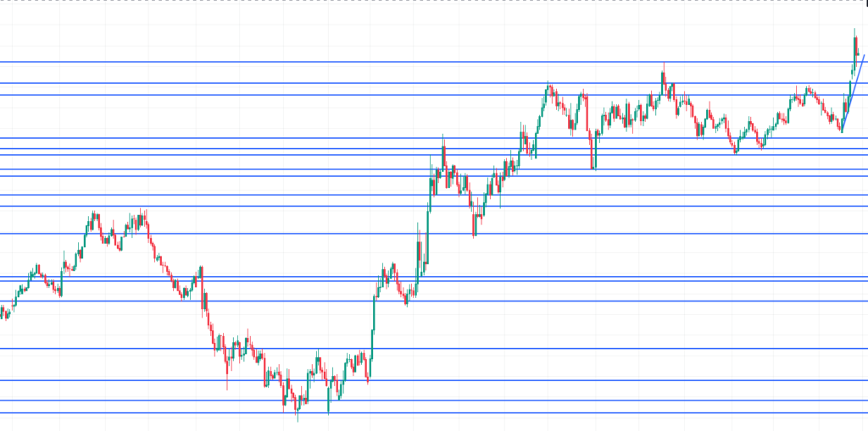Click the leftmost candle on the chart
This screenshot has height=431, width=868.
[x=3, y=313]
